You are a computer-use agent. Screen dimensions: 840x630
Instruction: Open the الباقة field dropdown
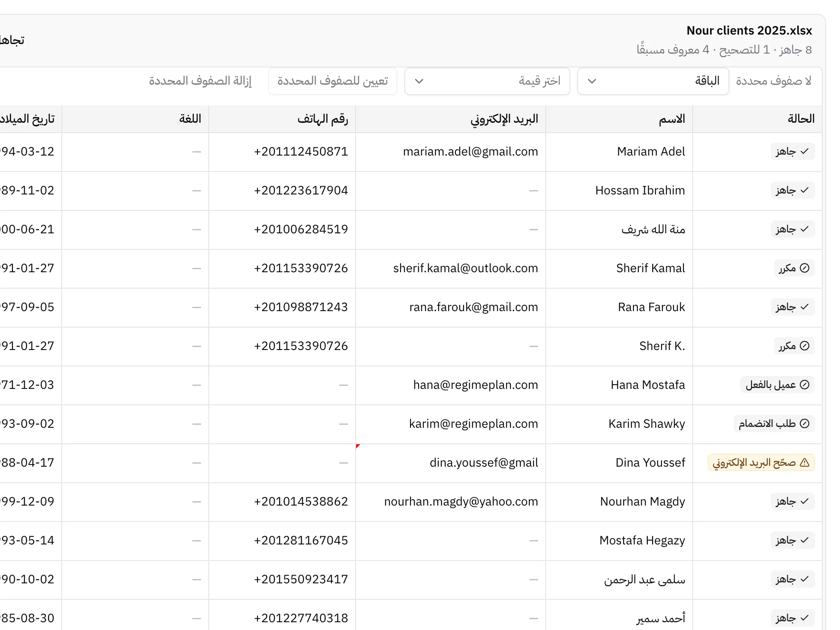coord(653,81)
